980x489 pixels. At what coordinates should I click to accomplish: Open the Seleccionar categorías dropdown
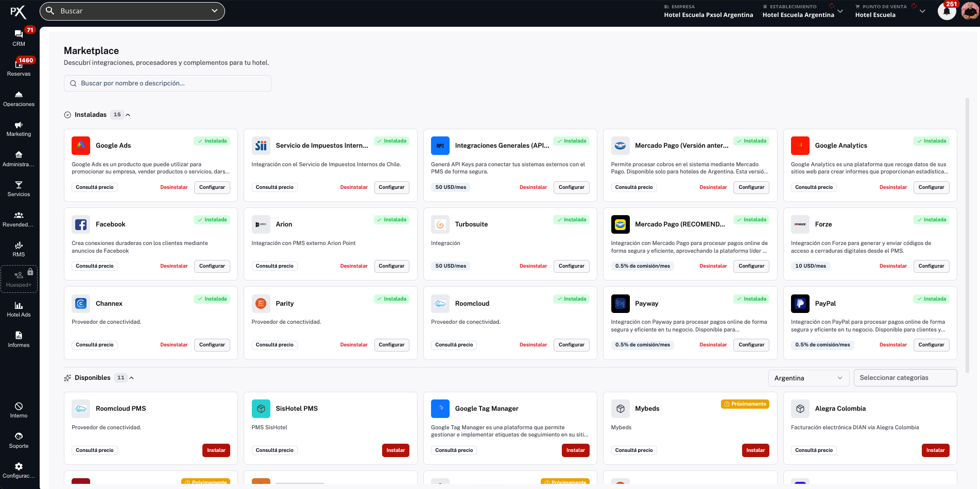[905, 378]
